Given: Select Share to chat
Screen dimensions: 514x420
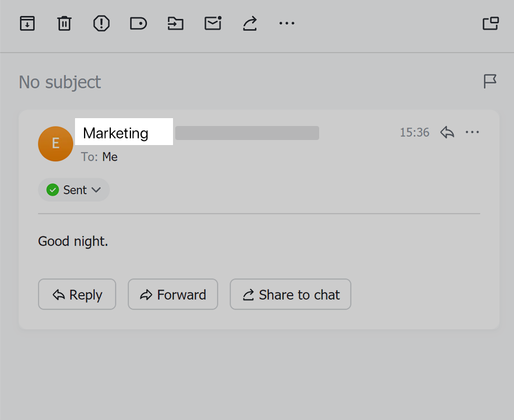Looking at the screenshot, I should coord(290,294).
